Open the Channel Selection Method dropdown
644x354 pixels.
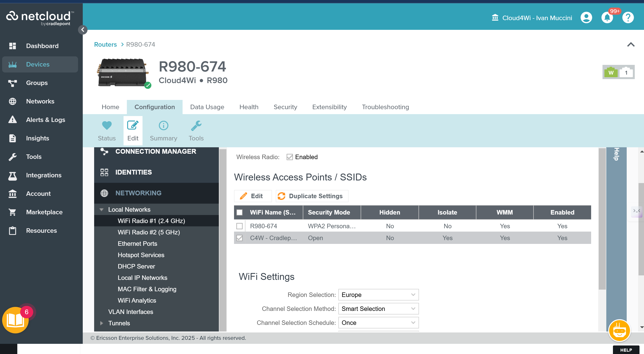378,309
